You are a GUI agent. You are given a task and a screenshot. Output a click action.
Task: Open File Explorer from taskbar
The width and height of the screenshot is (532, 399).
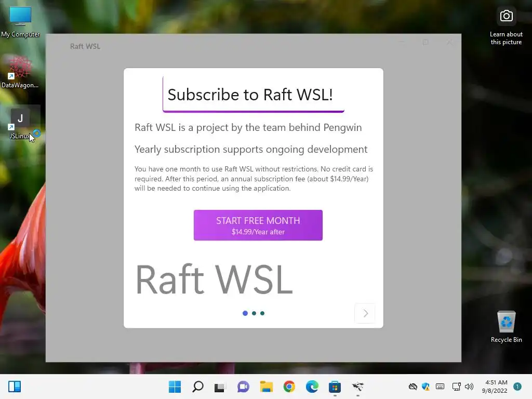click(x=267, y=387)
